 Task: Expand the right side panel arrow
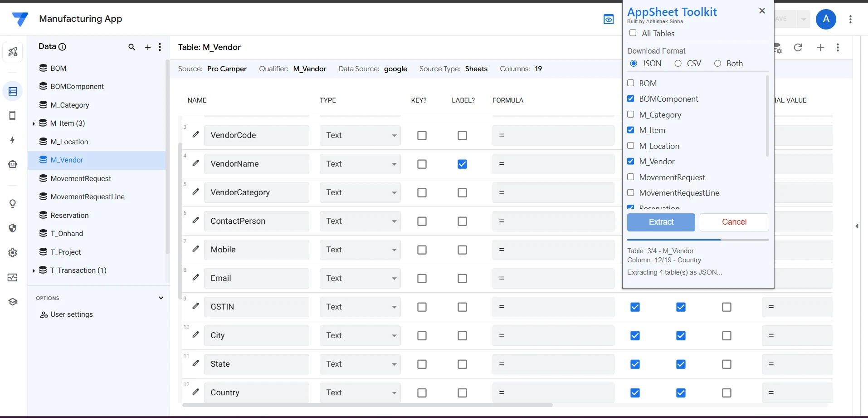click(x=857, y=226)
